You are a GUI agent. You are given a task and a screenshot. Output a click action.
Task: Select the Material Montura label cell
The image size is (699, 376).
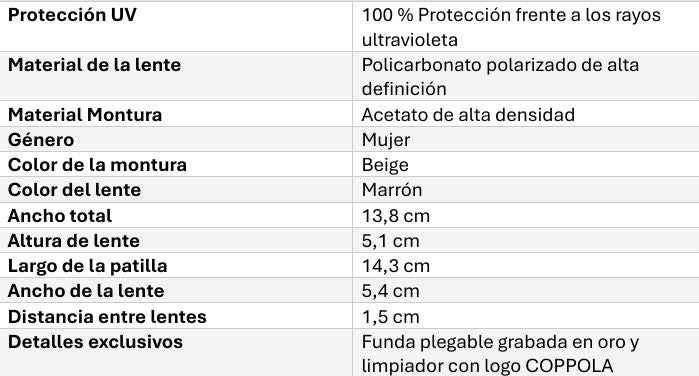coord(176,114)
